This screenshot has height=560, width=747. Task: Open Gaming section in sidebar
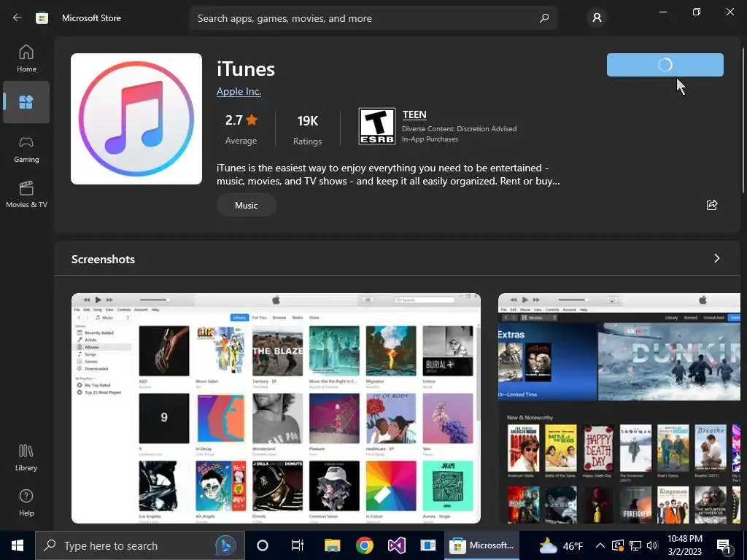pyautogui.click(x=26, y=149)
